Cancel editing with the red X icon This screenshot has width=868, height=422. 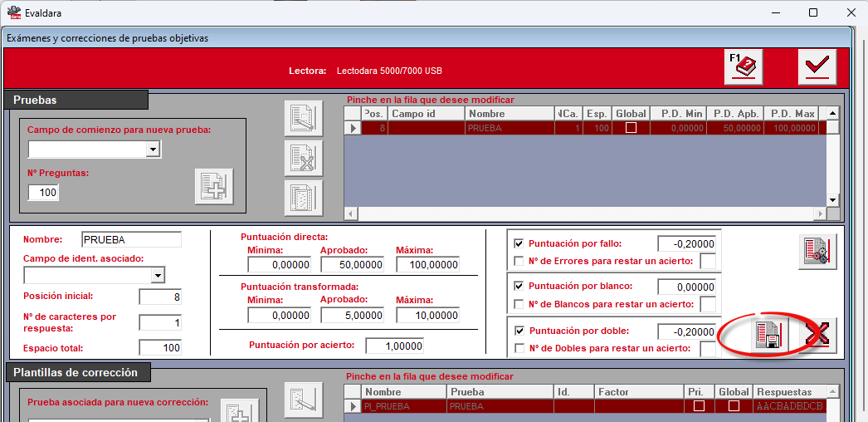[x=817, y=335]
